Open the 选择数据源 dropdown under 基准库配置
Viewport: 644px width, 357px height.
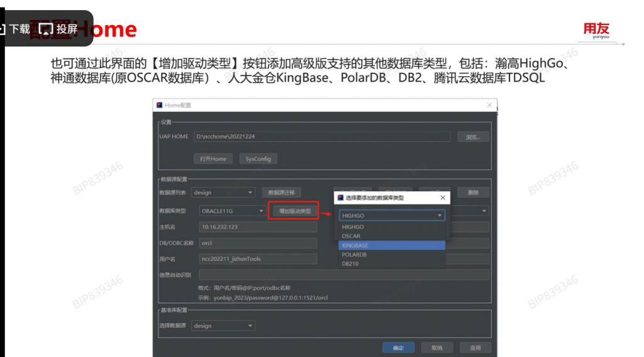point(250,326)
